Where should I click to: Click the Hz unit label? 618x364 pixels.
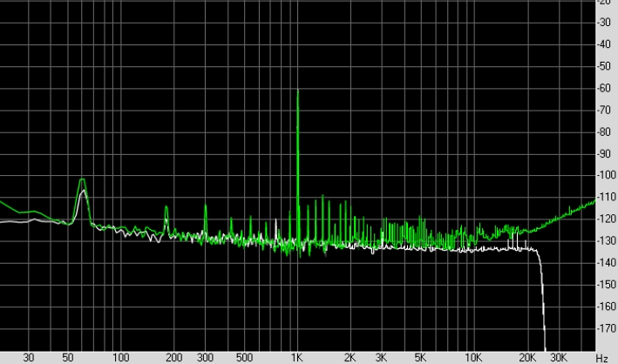pyautogui.click(x=601, y=358)
